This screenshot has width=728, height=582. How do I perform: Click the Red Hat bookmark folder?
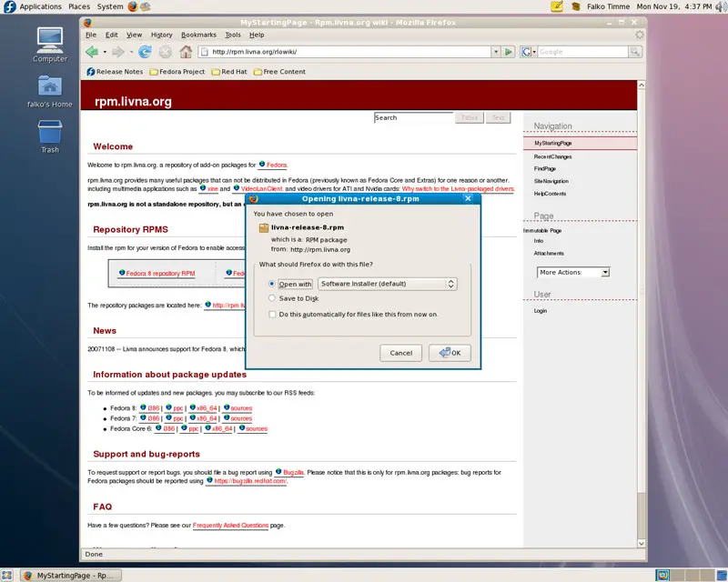pos(229,72)
